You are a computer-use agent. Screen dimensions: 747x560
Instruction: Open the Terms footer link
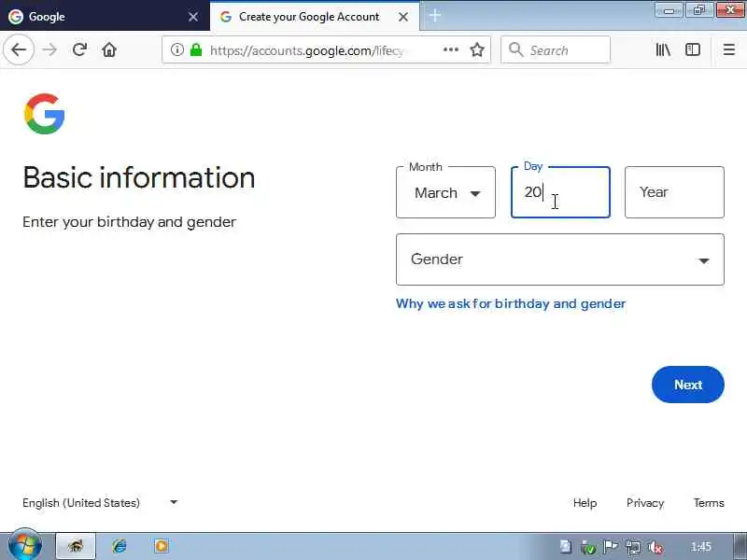(x=709, y=503)
